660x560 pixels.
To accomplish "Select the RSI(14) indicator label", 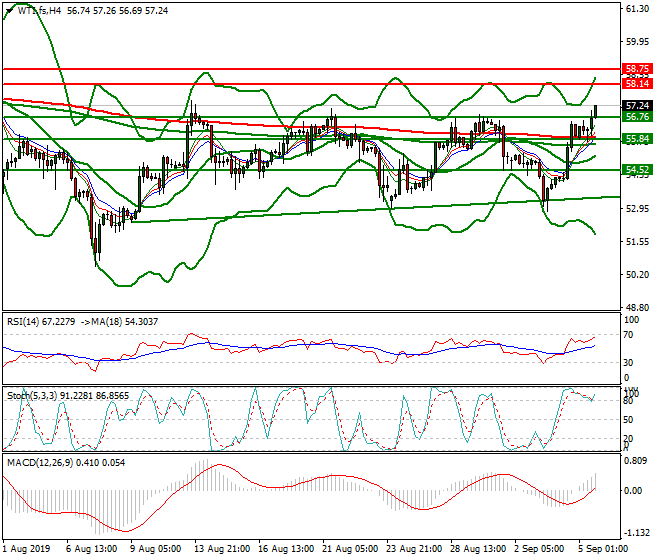I will [23, 322].
